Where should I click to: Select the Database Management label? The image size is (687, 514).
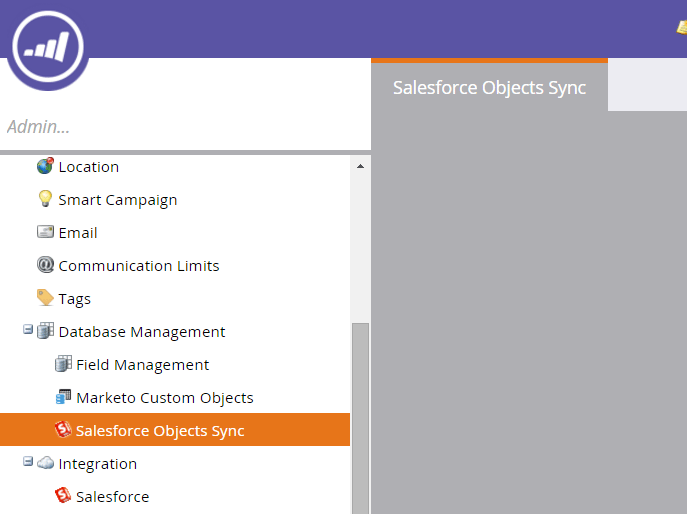coord(142,332)
